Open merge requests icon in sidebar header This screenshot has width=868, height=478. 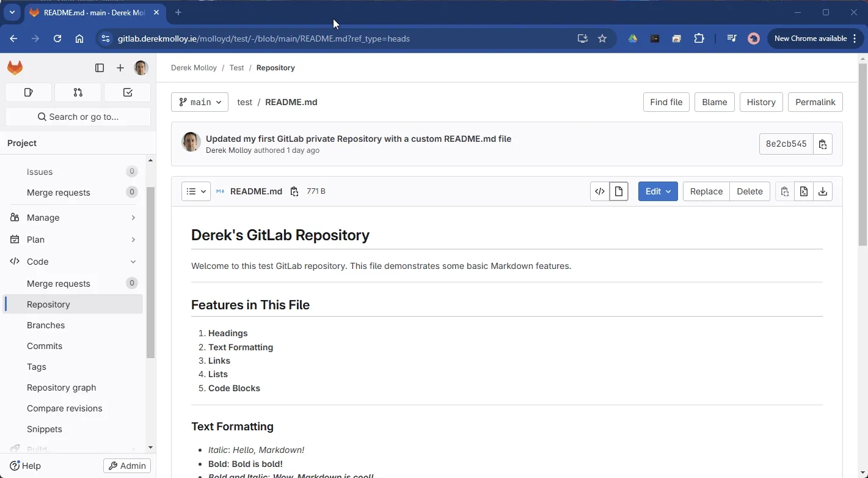tap(78, 92)
